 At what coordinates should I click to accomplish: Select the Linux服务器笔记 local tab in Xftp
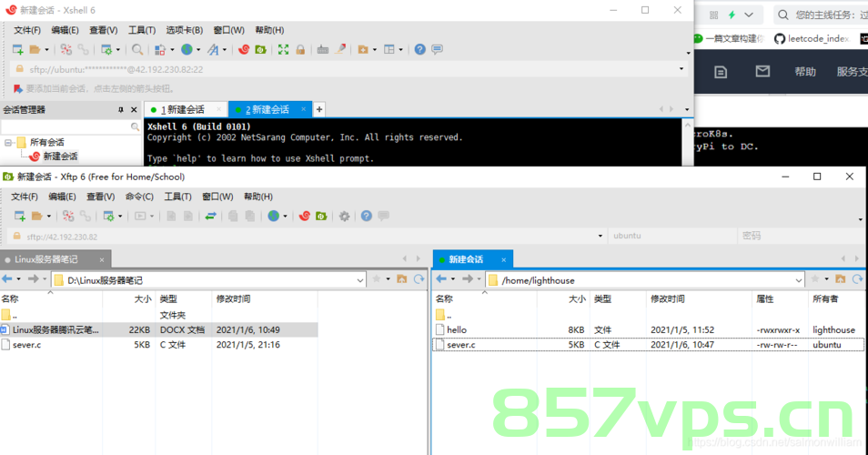[45, 259]
